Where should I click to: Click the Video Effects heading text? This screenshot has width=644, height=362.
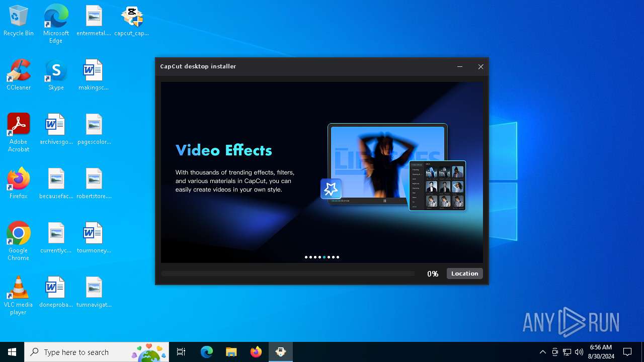[224, 150]
